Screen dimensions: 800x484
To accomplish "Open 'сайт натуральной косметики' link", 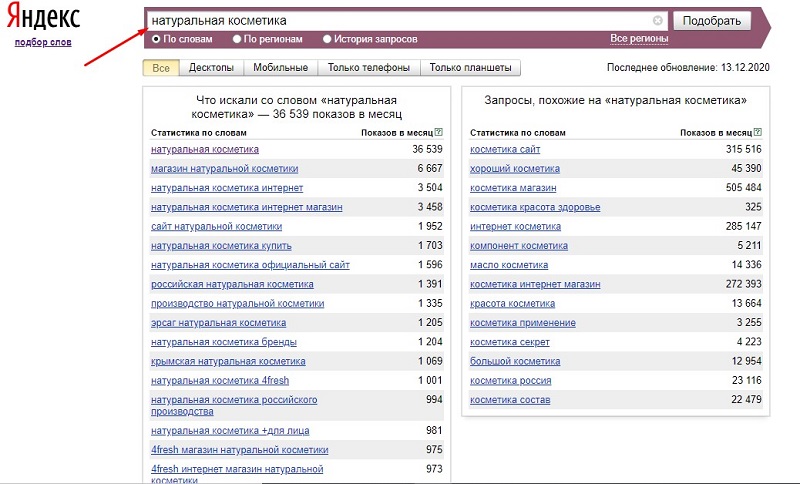I will [216, 226].
